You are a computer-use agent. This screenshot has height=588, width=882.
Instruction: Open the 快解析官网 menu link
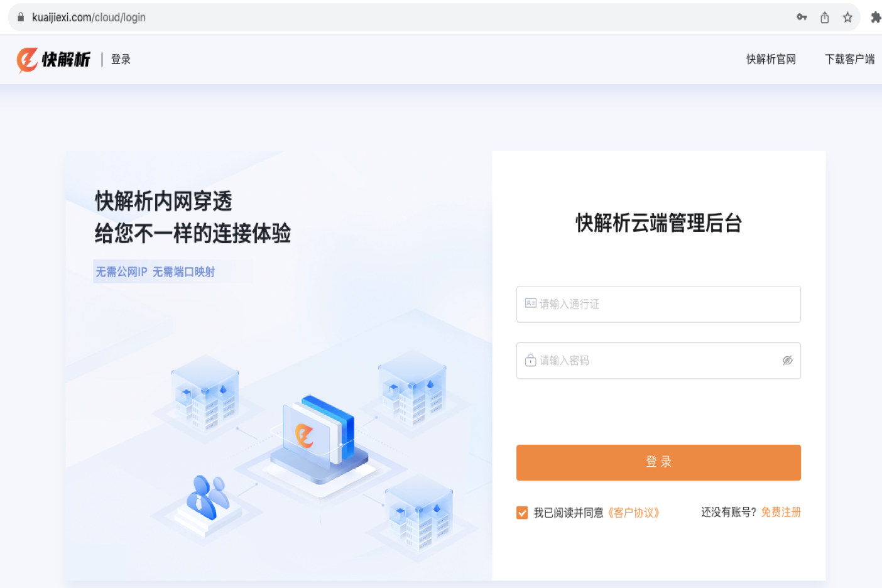[x=771, y=59]
